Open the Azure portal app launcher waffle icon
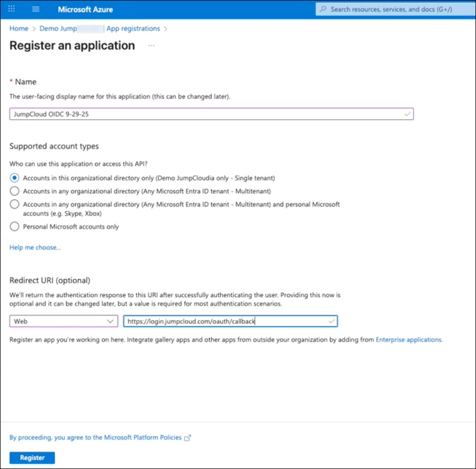 [x=12, y=8]
